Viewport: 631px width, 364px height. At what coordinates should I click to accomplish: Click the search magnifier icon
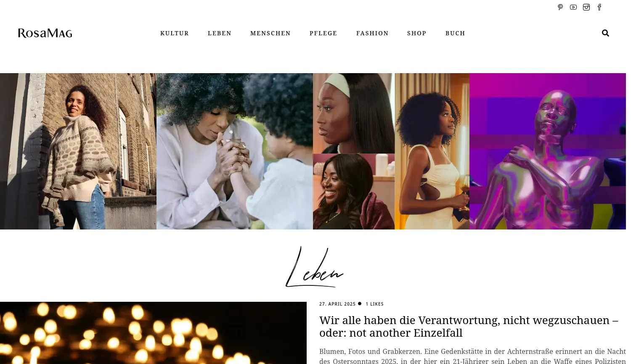tap(605, 33)
